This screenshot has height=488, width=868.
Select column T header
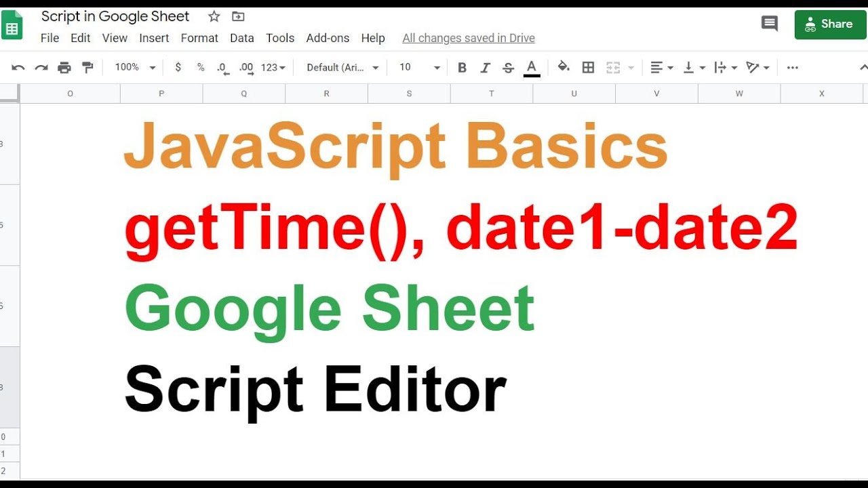point(492,94)
